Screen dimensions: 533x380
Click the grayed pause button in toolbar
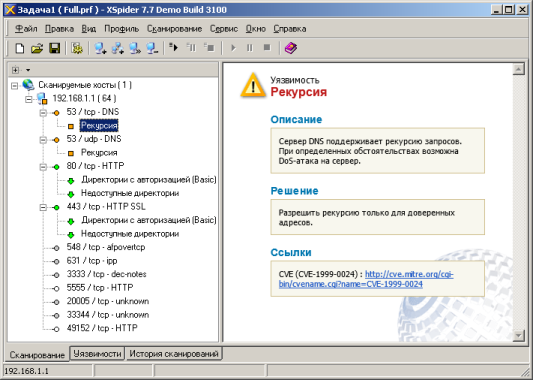pos(250,48)
